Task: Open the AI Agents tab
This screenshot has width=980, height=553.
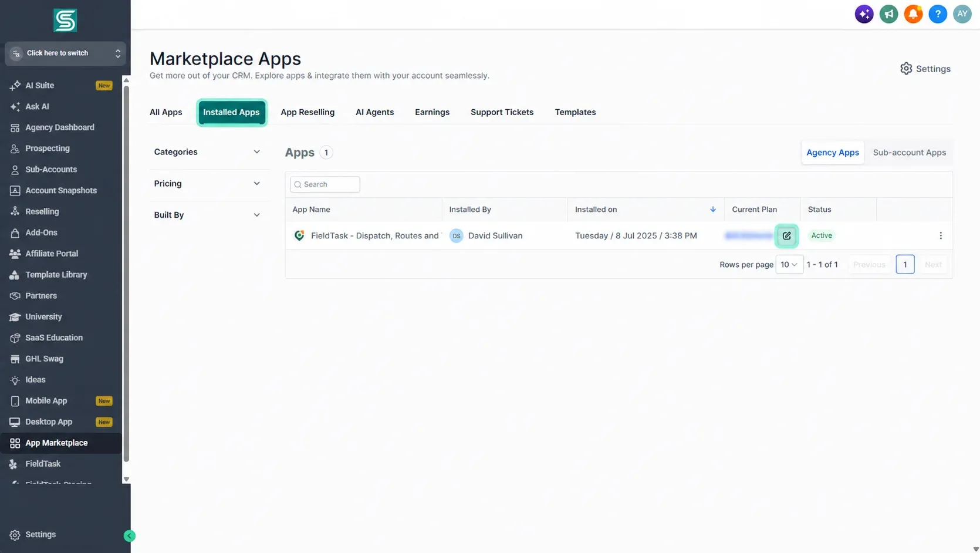Action: [x=375, y=112]
